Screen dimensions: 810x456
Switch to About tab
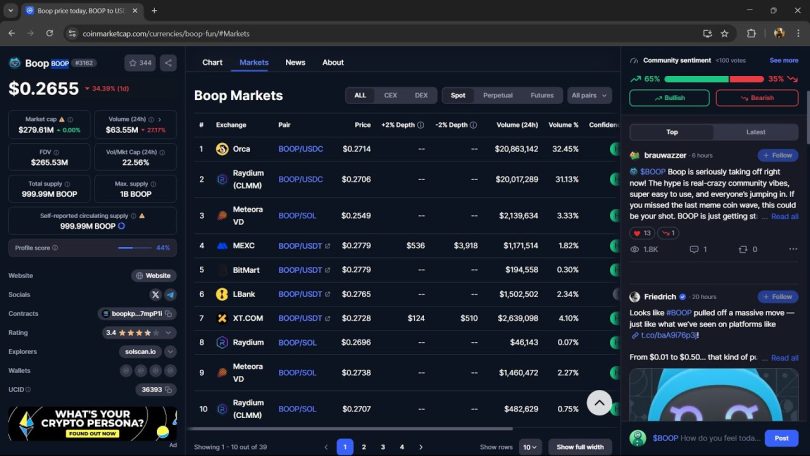[333, 62]
